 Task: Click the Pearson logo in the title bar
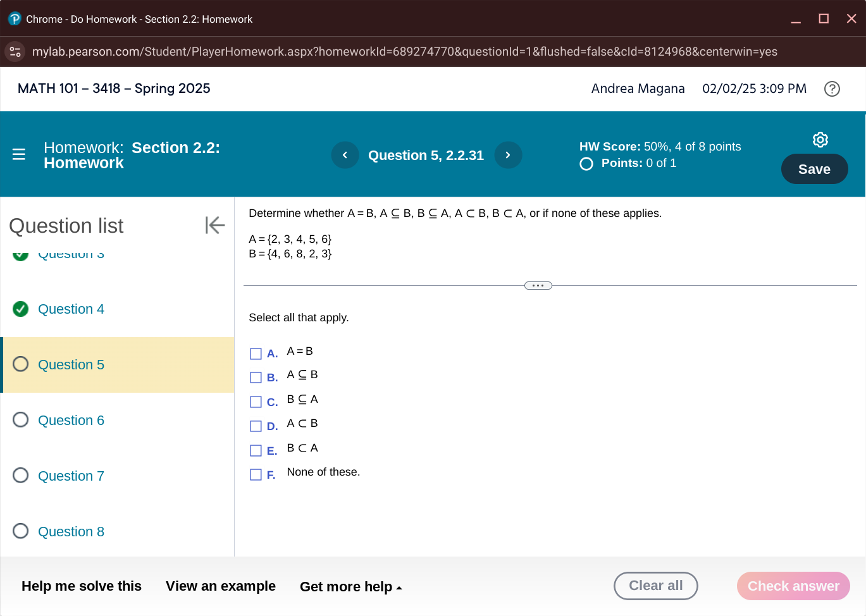(x=13, y=19)
